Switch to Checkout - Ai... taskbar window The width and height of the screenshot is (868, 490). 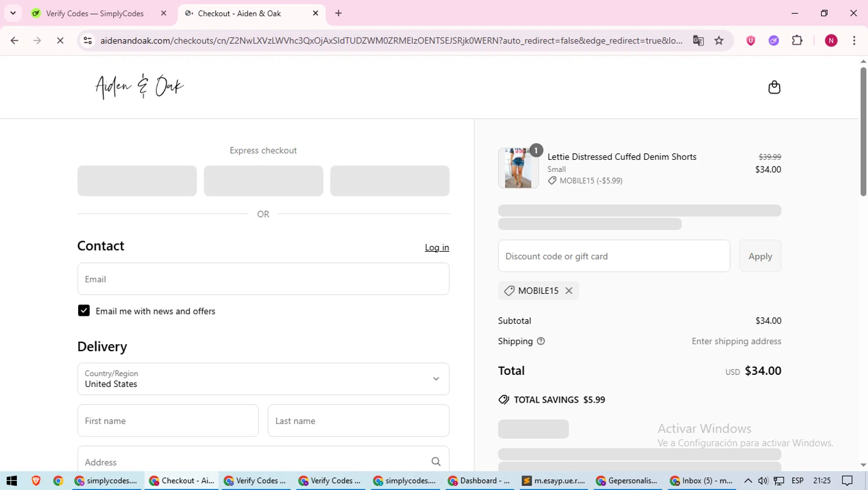pos(182,481)
